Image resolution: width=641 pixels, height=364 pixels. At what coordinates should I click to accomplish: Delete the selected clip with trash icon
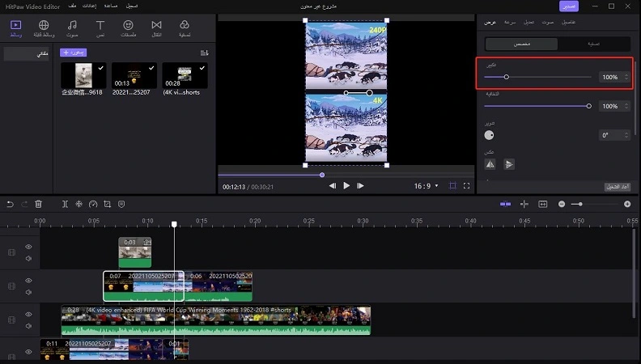[x=38, y=204]
